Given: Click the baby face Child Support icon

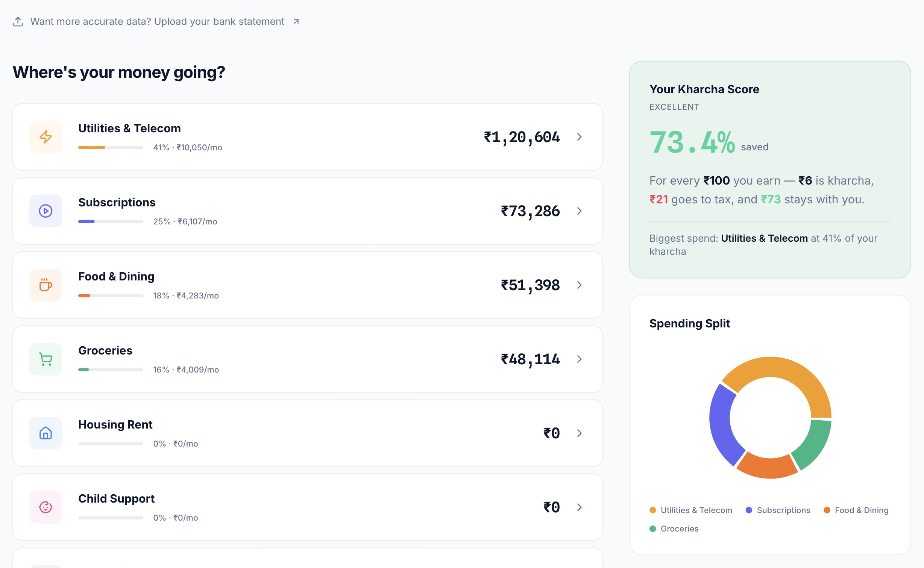Looking at the screenshot, I should [46, 507].
